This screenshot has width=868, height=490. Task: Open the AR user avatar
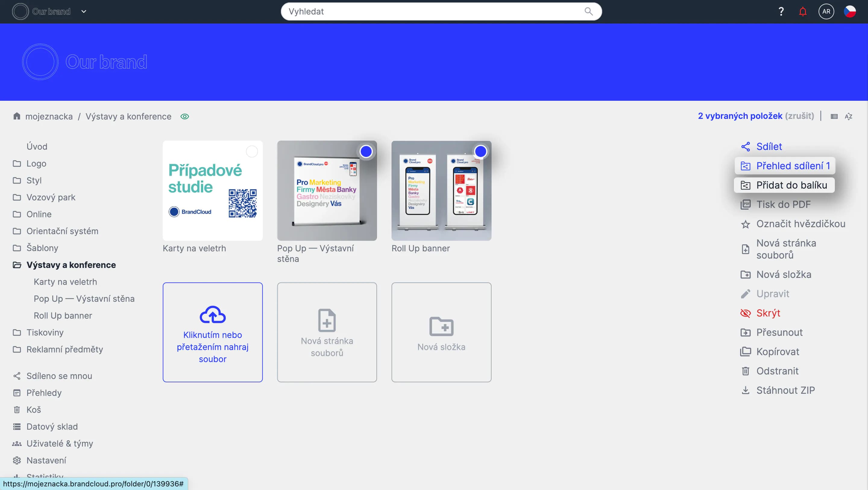[x=826, y=11]
